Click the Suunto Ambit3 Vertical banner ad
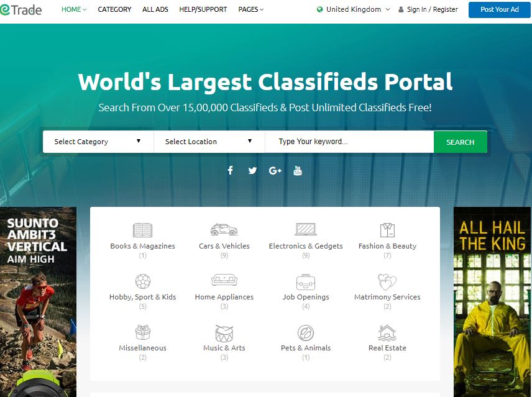Screen dimensions: 532x397 tap(38, 302)
